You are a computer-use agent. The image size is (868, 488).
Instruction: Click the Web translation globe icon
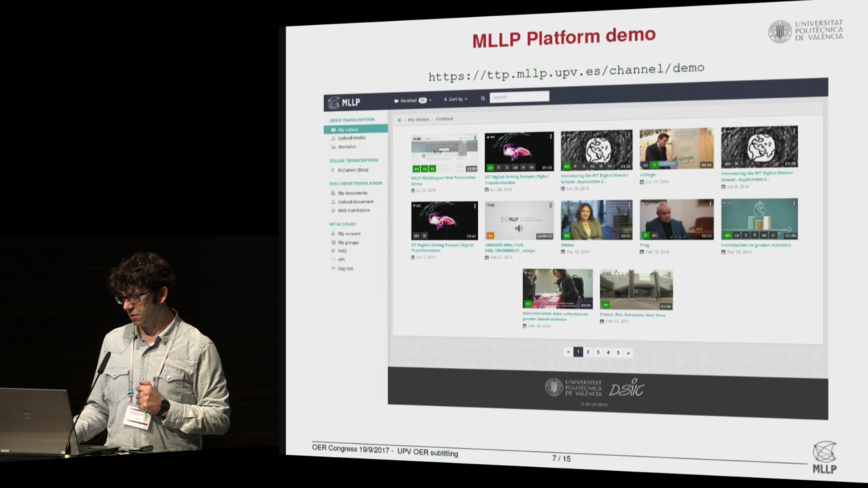pos(333,211)
